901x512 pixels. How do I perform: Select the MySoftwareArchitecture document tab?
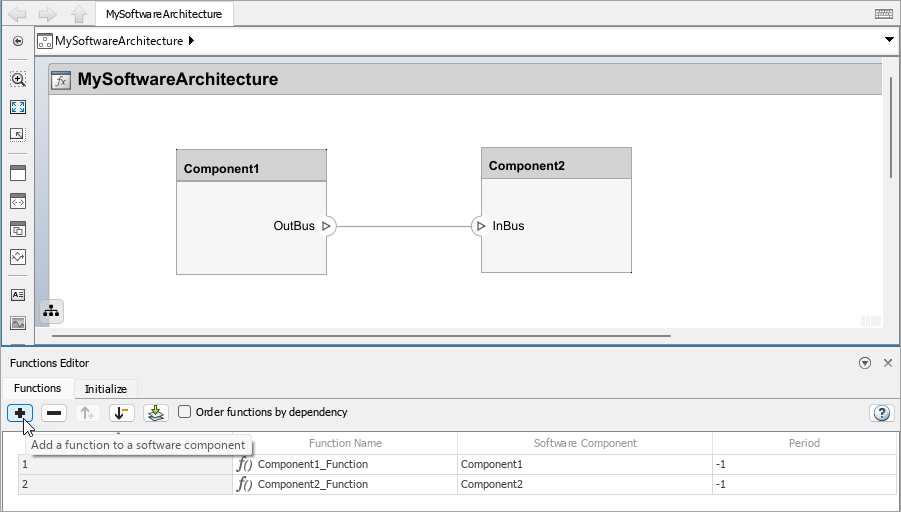[x=164, y=14]
